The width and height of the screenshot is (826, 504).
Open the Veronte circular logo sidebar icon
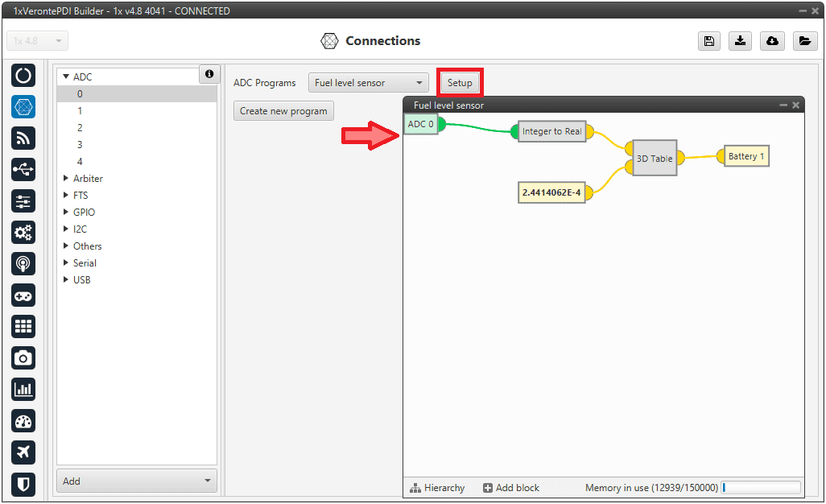[x=23, y=76]
